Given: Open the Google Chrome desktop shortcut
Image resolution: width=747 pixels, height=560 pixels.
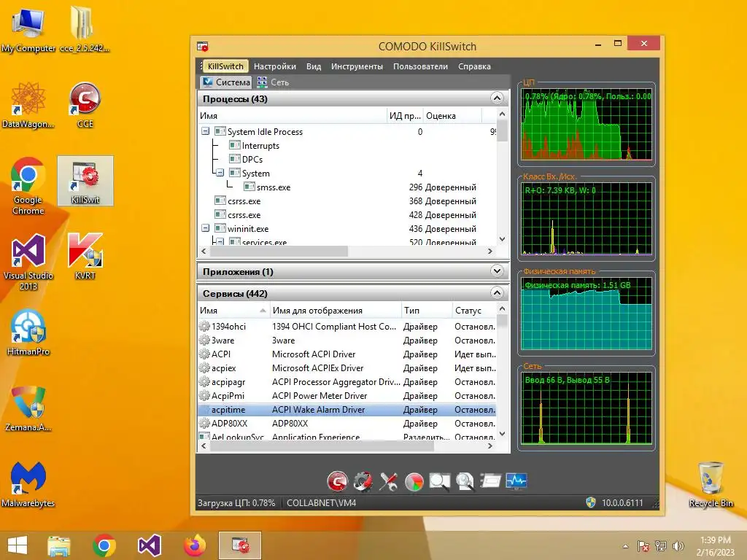Looking at the screenshot, I should point(28,186).
